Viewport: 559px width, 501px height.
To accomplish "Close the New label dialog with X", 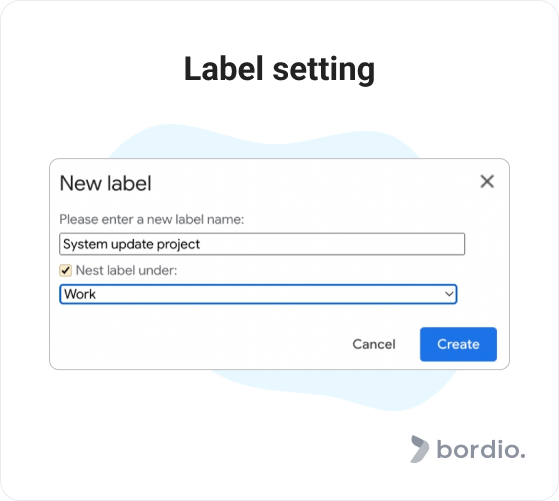I will 487,181.
